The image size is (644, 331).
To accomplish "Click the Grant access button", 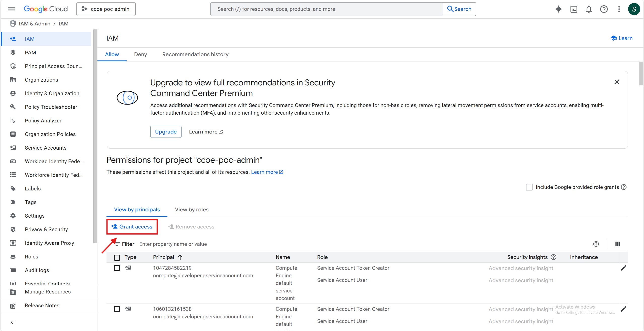I will (x=132, y=227).
